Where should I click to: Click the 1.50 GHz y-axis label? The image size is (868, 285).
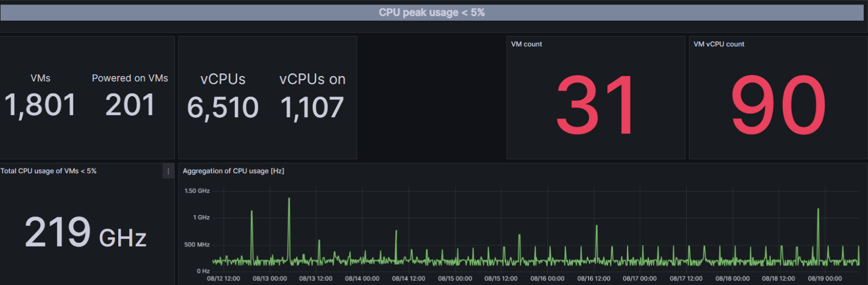coord(197,191)
